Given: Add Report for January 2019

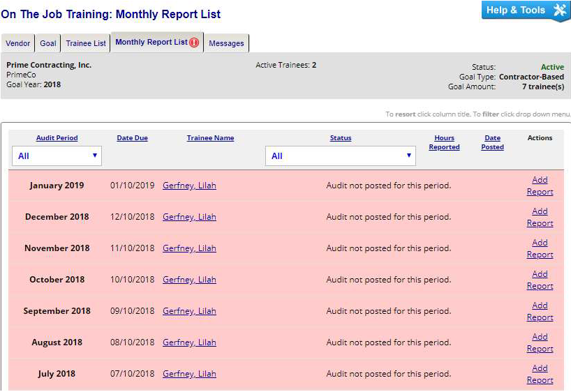Looking at the screenshot, I should click(540, 186).
